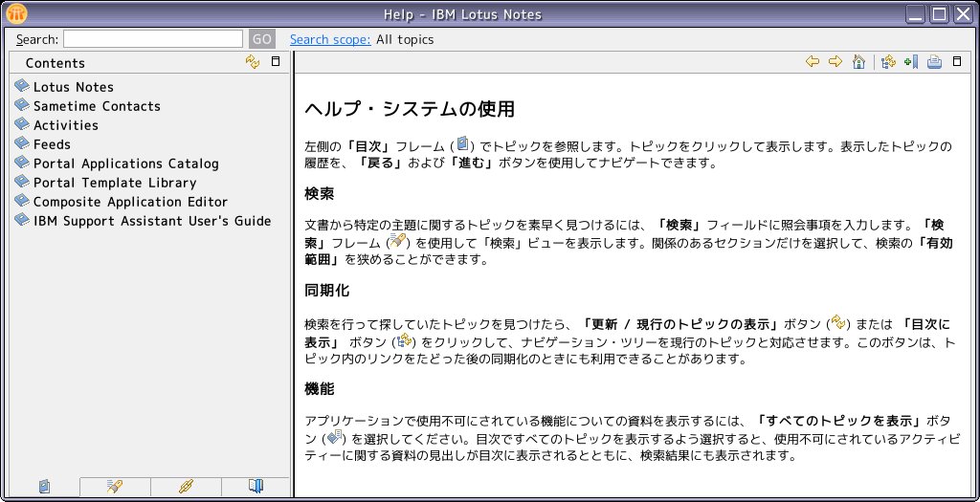Go forward to next help topic

[x=835, y=61]
